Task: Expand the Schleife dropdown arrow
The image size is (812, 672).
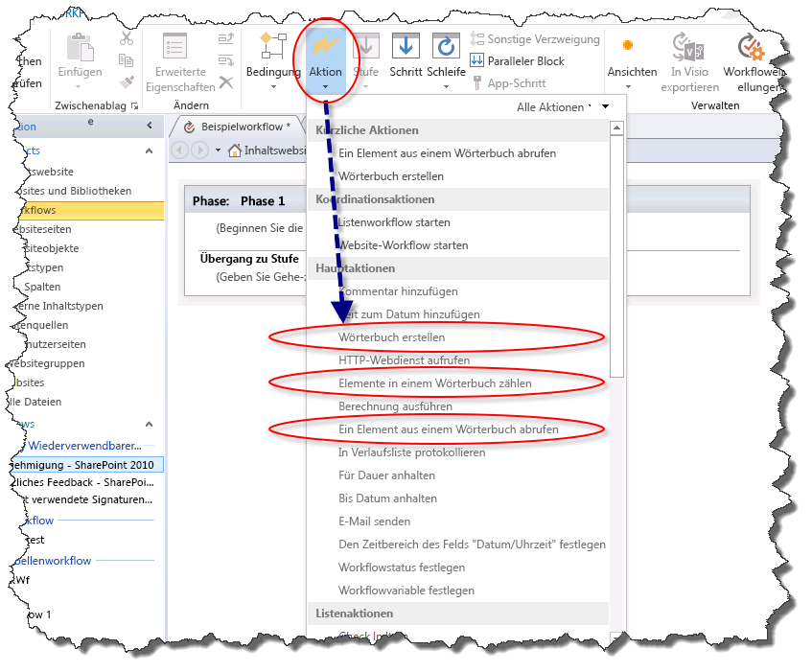Action: (446, 86)
